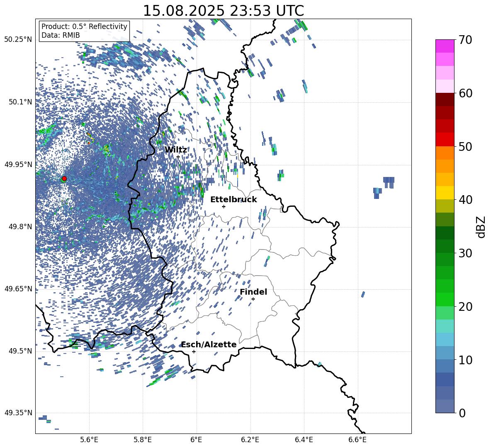Click the Ettelbruck city label
491x448 pixels.
coord(233,200)
